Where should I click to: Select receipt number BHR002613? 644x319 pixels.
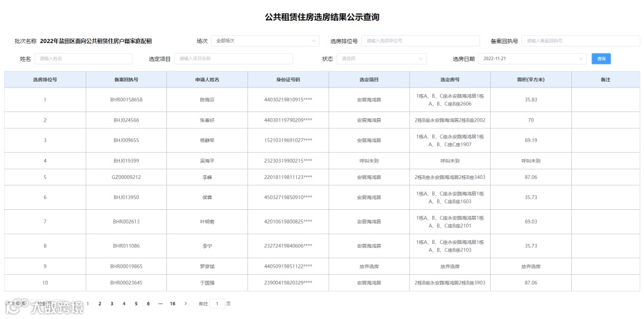pyautogui.click(x=126, y=222)
